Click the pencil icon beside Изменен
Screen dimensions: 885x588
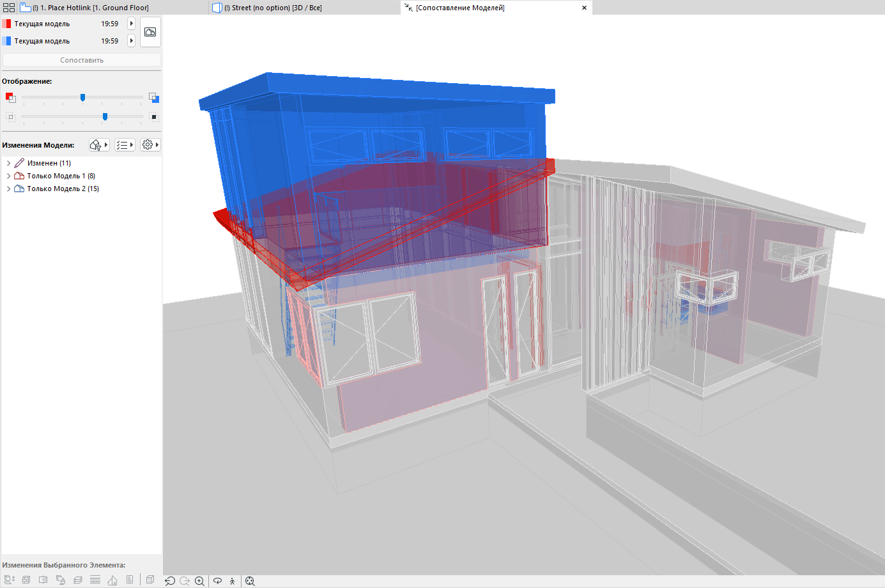pos(19,163)
